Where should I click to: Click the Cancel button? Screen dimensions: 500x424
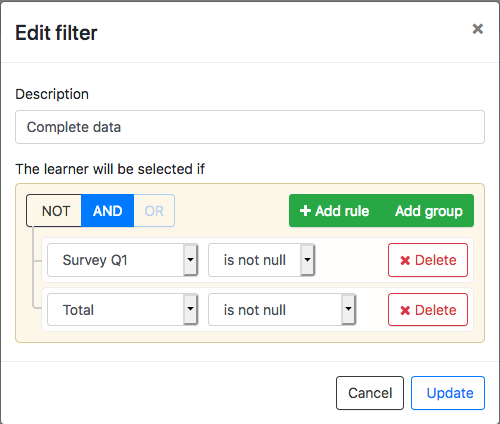[x=370, y=393]
